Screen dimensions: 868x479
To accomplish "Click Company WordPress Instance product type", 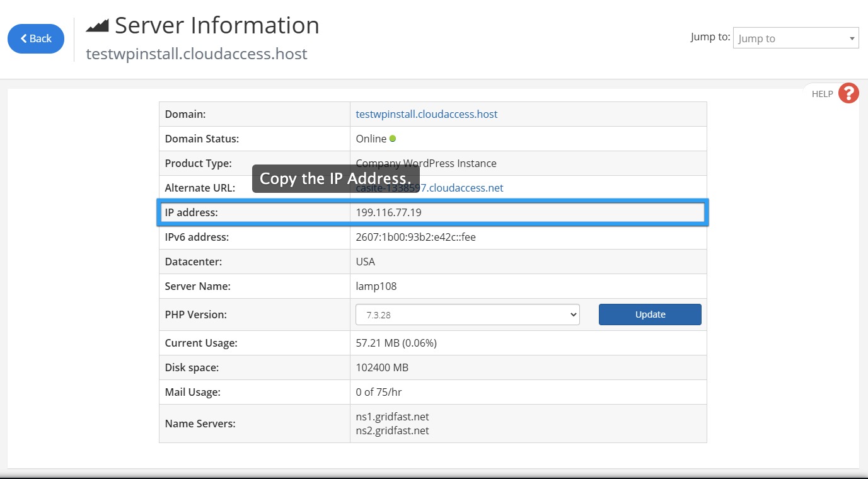I will pos(426,163).
